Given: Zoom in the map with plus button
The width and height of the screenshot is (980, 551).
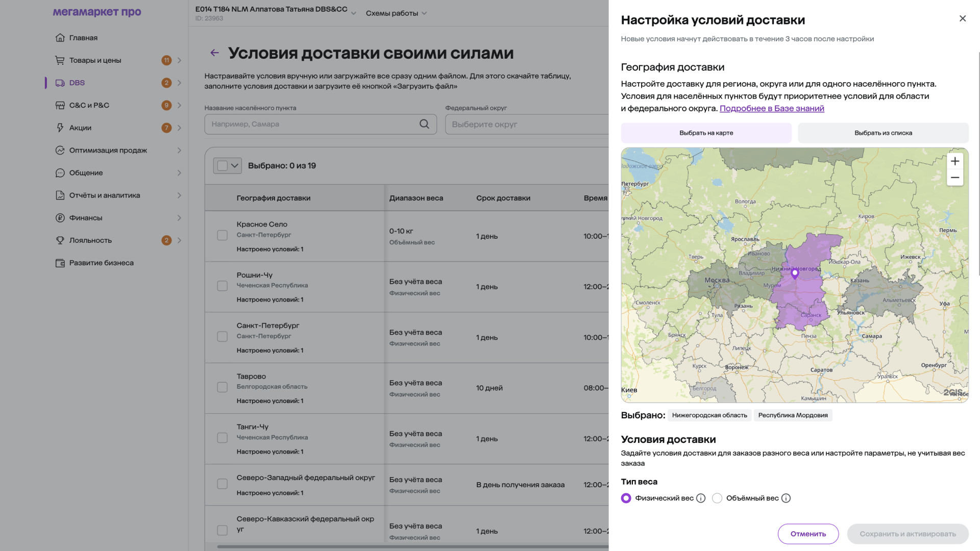Looking at the screenshot, I should 954,161.
